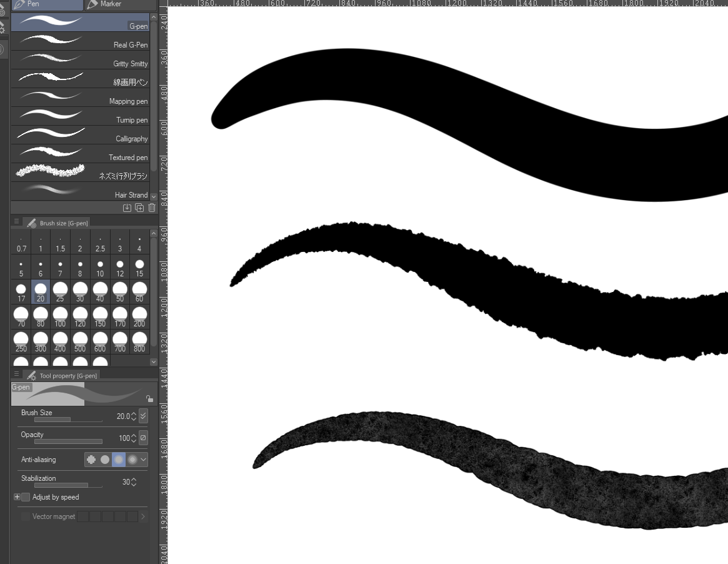Choose the weak anti-aliasing circle option
This screenshot has height=564, width=728.
tap(105, 460)
